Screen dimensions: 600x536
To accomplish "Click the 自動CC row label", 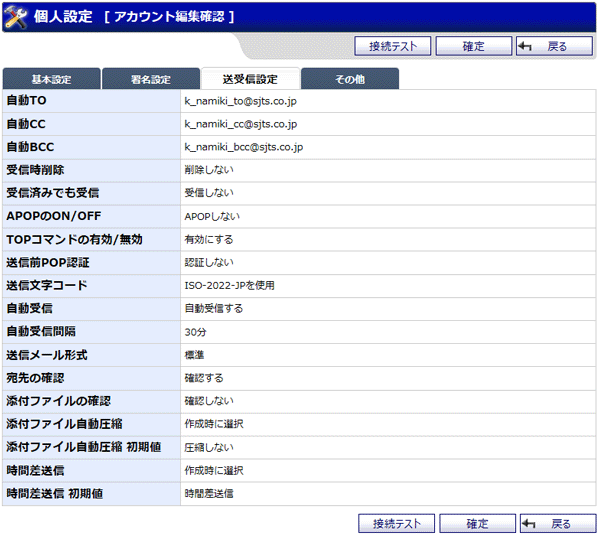I will [26, 124].
